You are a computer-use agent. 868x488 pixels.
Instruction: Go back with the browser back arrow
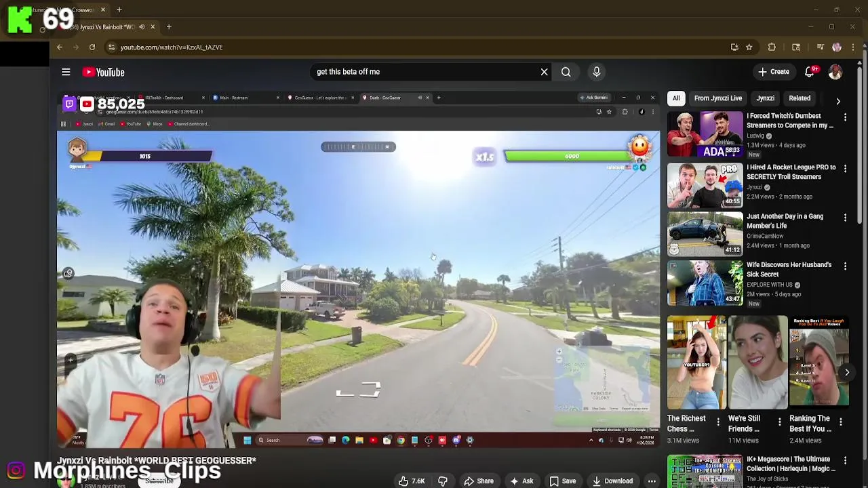click(60, 47)
